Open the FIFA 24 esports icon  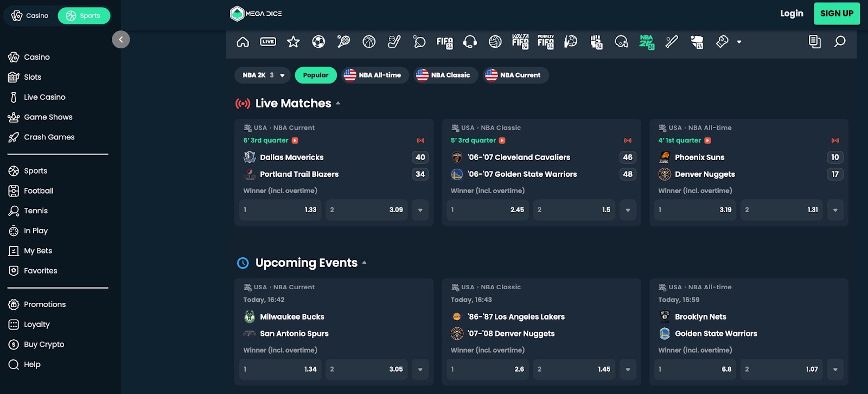(x=445, y=42)
